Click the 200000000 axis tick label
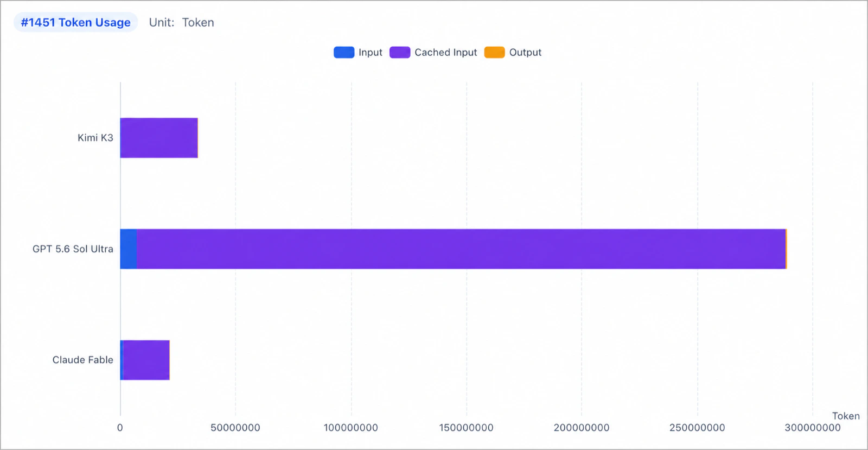 (x=582, y=428)
